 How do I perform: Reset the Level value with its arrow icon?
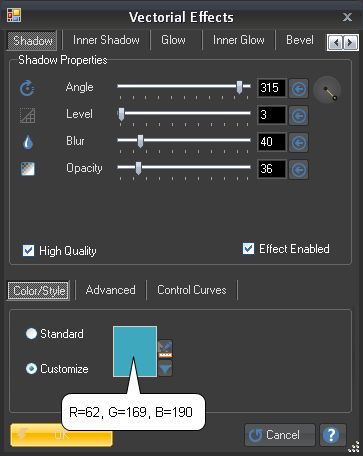click(298, 116)
